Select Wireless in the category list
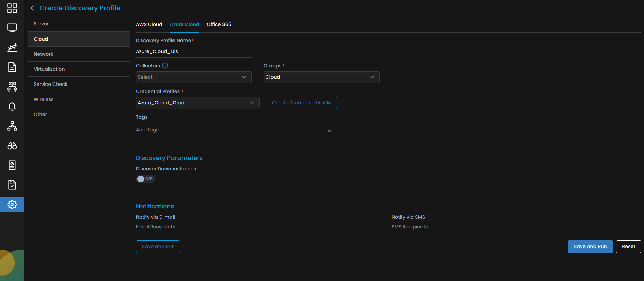 79,99
